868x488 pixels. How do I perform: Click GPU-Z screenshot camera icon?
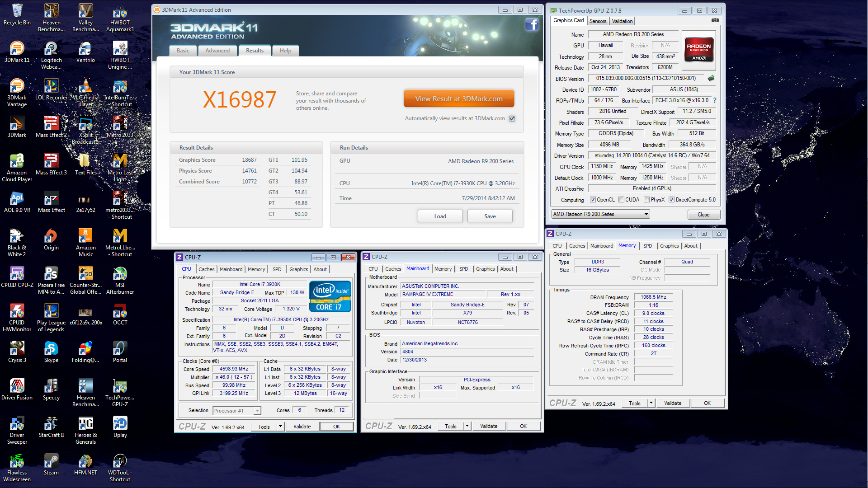click(x=715, y=20)
